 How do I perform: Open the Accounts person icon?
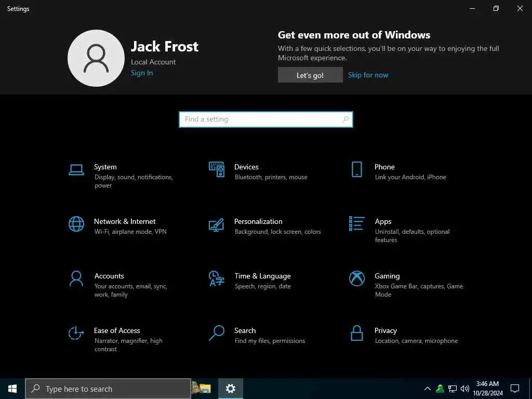click(76, 278)
